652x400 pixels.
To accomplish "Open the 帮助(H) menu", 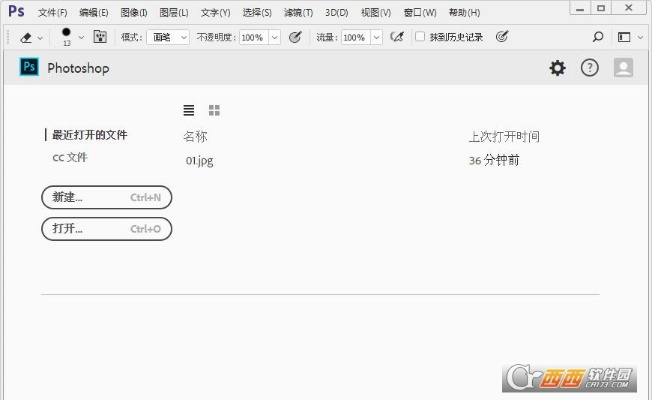I will pos(464,13).
